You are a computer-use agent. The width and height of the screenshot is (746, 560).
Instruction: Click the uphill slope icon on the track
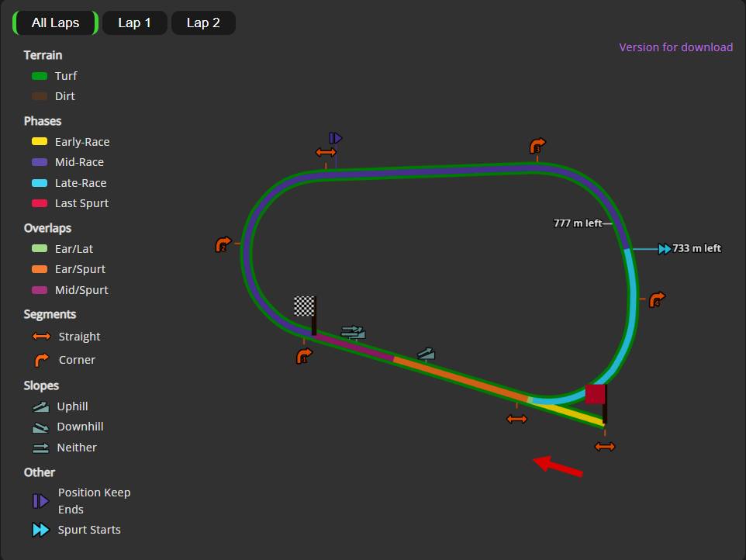pyautogui.click(x=426, y=354)
